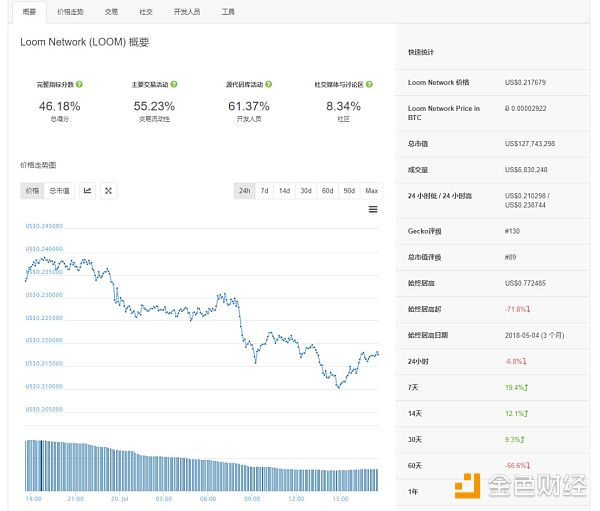The height and width of the screenshot is (511, 600).
Task: Click the 09:00 time axis label
Action: [x=252, y=499]
